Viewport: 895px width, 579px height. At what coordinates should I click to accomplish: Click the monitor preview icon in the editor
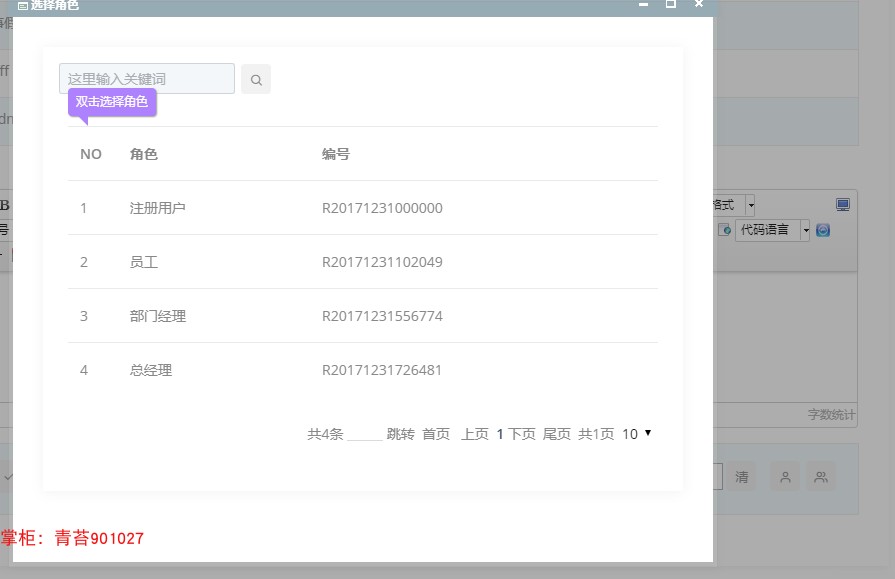pyautogui.click(x=841, y=204)
